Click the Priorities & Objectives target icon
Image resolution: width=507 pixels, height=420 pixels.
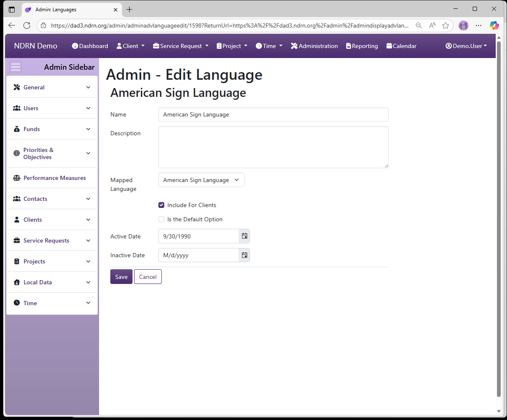tap(17, 153)
